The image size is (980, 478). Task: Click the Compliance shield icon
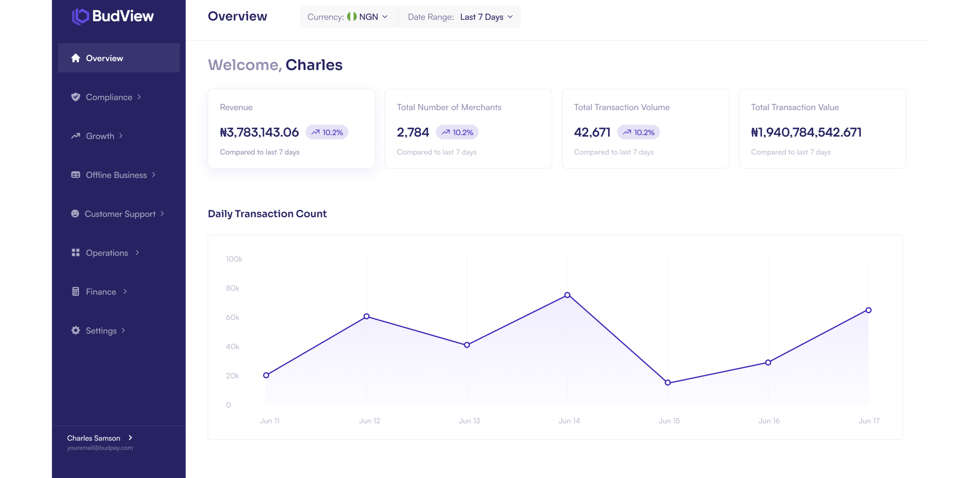point(75,97)
